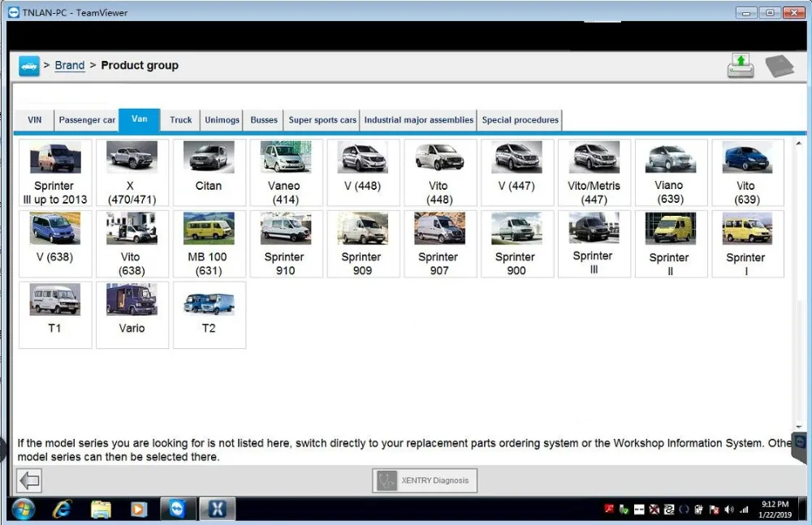
Task: Select the MB 100 (631) tile
Action: 209,244
